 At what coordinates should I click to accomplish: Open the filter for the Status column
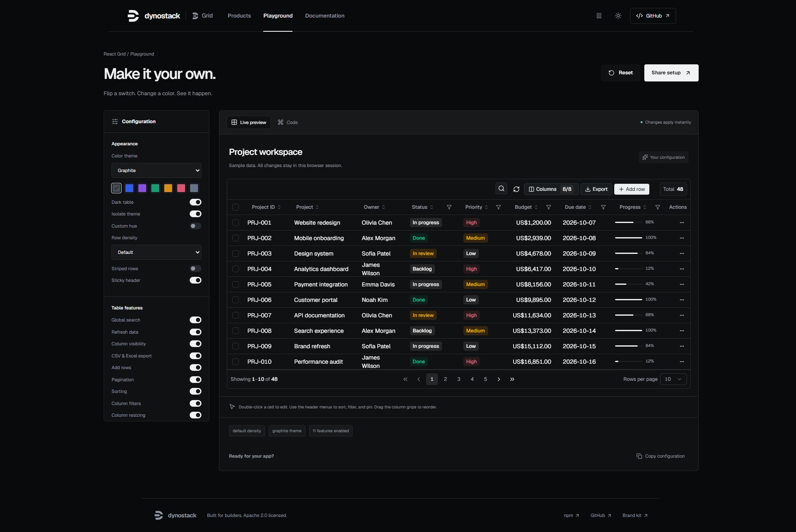449,207
